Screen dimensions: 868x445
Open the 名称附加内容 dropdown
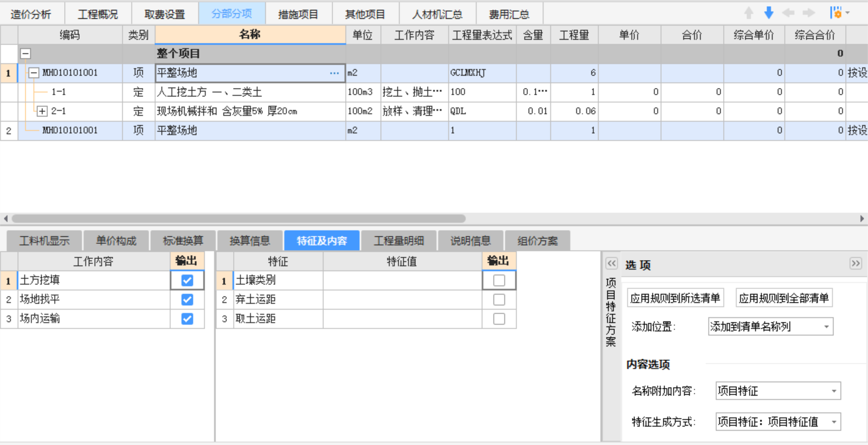[x=778, y=391]
